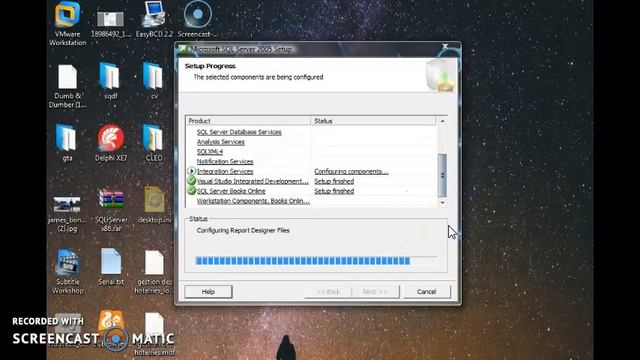Click the setup window title bar icon
Screen dimensions: 640x360
[x=183, y=49]
